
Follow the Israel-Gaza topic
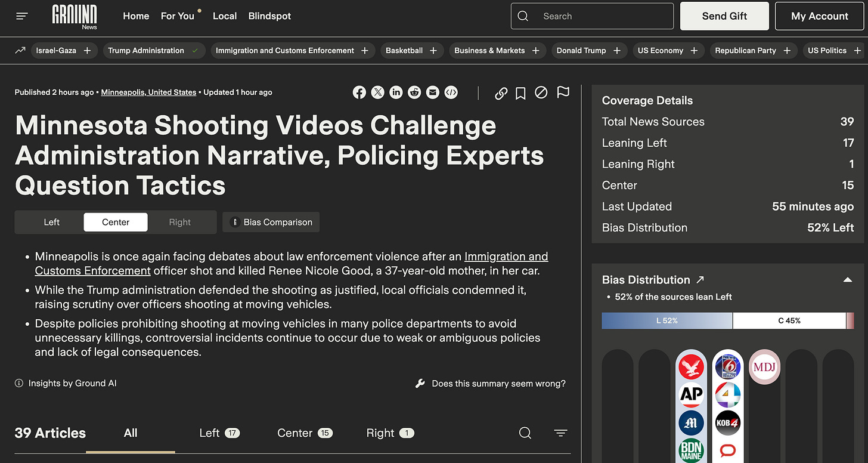click(x=87, y=51)
